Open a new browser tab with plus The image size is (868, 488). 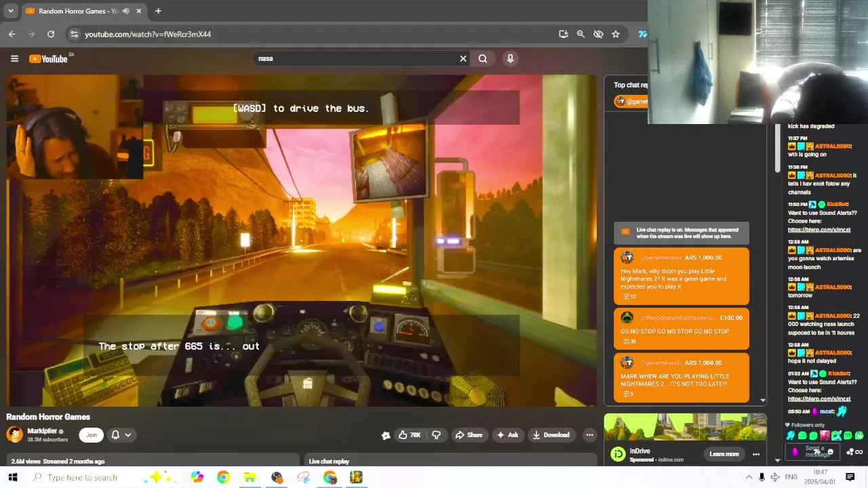[x=158, y=11]
